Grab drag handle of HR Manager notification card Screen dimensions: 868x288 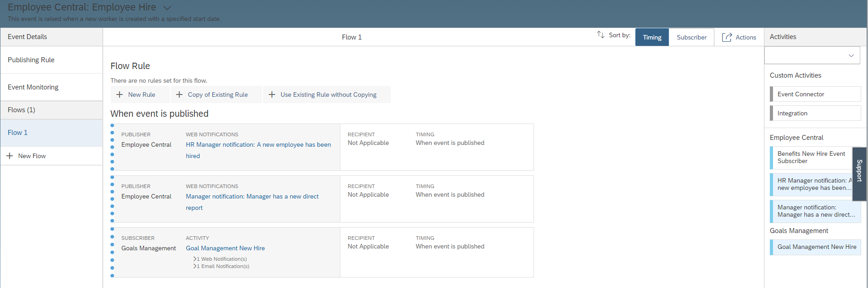tap(112, 147)
